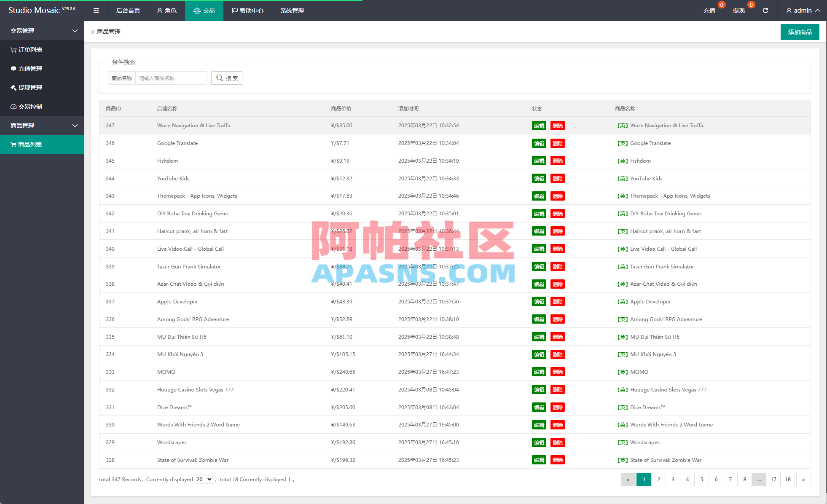This screenshot has height=504, width=827.
Task: Click the 添加商品 button
Action: coord(800,32)
